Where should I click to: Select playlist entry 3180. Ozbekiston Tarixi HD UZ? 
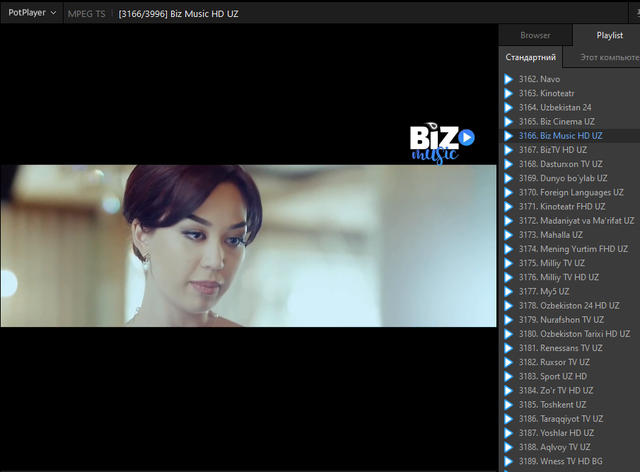click(570, 334)
